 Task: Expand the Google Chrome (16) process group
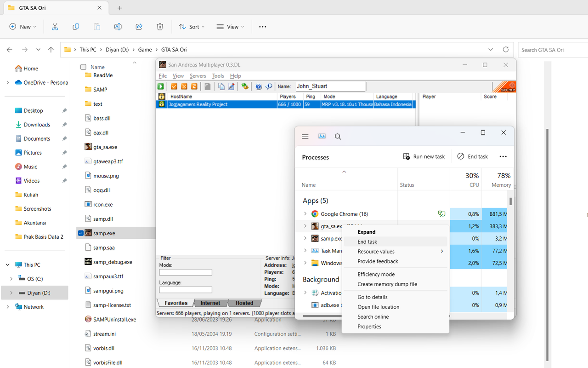pyautogui.click(x=305, y=214)
